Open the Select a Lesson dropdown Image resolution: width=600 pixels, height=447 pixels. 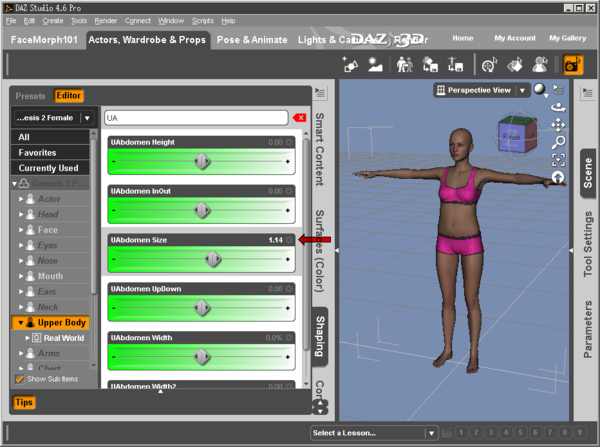click(373, 433)
